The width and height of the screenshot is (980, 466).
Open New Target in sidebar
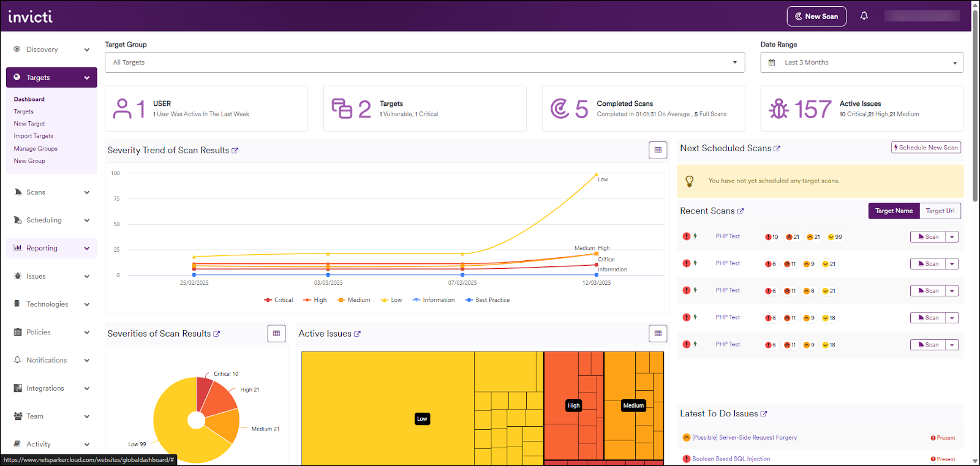coord(29,124)
